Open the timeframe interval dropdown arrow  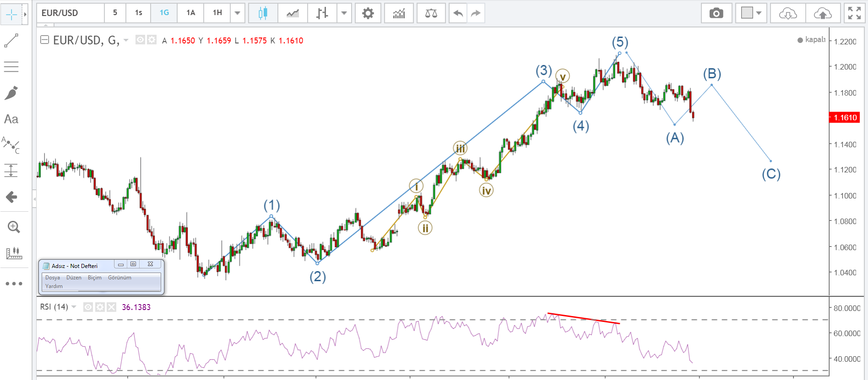pyautogui.click(x=237, y=13)
